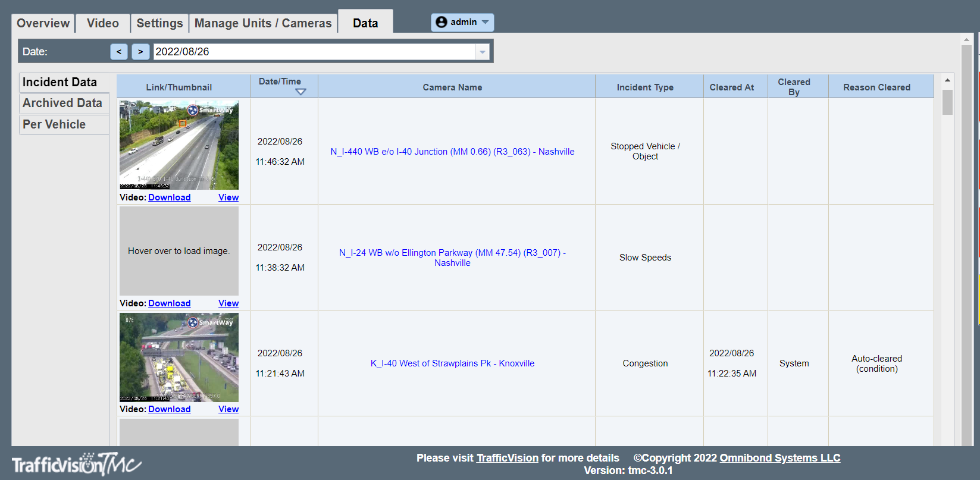
Task: Go to Manage Units / Cameras tab
Action: tap(263, 23)
